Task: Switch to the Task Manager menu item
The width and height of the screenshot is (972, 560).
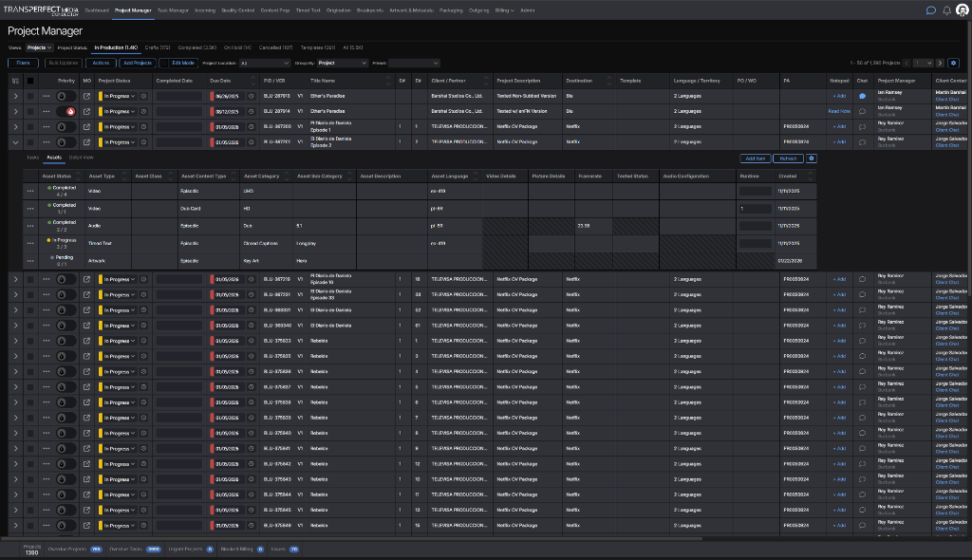Action: click(173, 9)
